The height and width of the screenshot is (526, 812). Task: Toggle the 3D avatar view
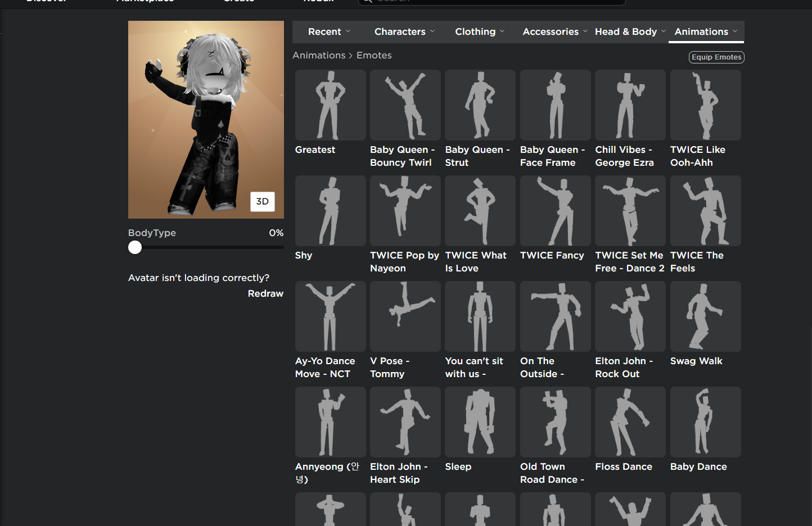point(262,201)
